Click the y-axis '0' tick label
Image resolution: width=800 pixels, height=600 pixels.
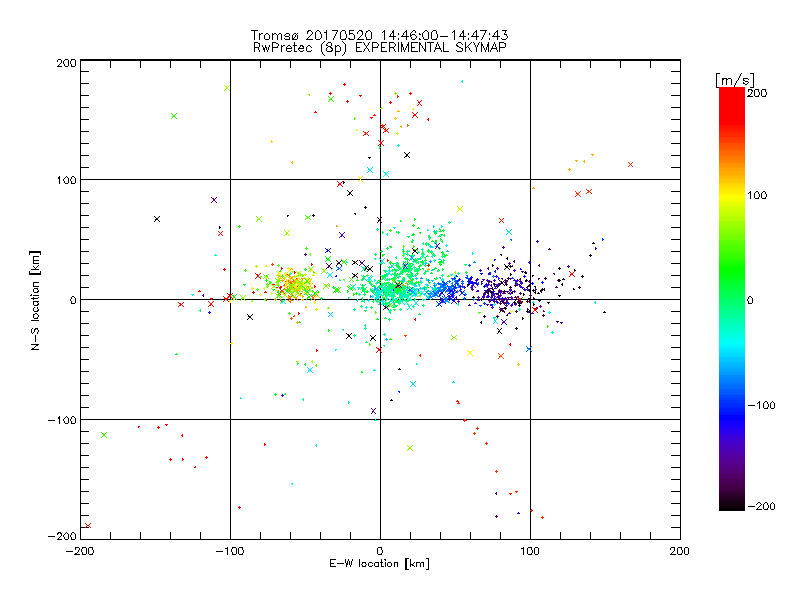pos(72,300)
